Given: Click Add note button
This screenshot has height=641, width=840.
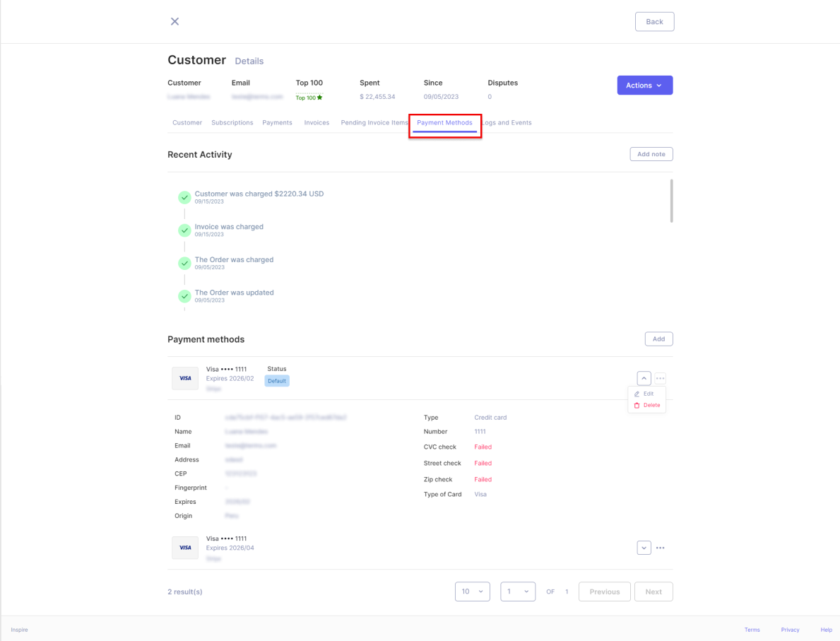Looking at the screenshot, I should coord(651,154).
